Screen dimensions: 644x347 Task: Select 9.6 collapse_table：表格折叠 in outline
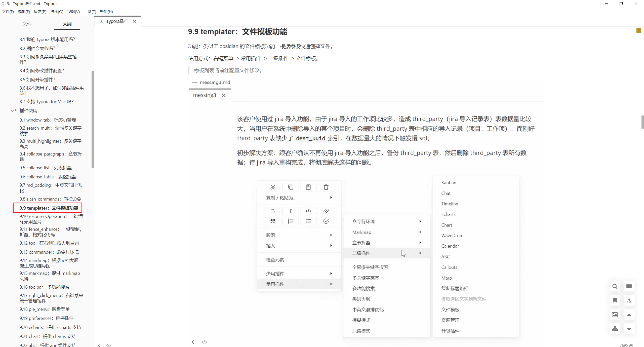[x=48, y=177]
